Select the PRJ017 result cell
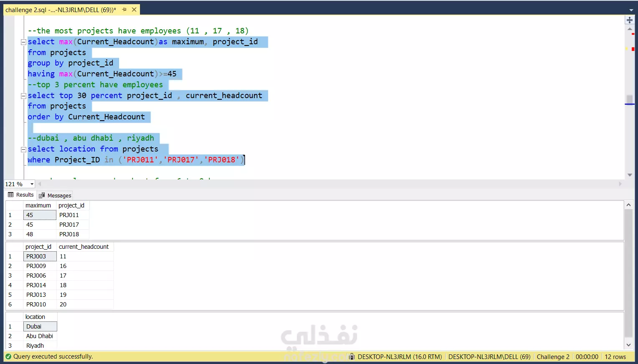The image size is (638, 364). point(73,225)
